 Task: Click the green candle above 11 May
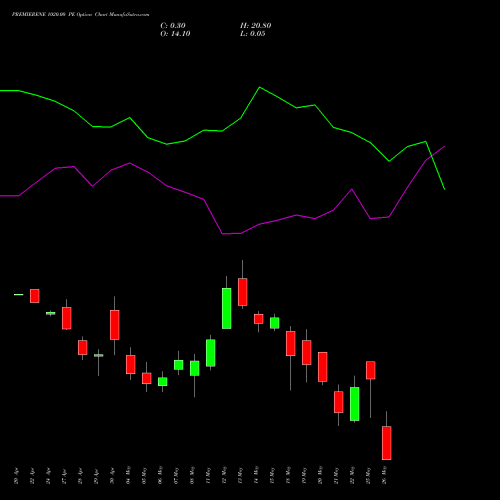211,353
